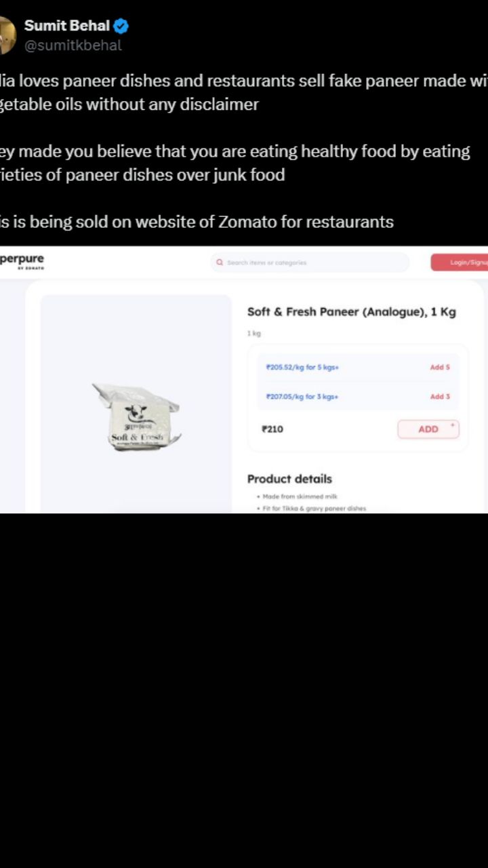The height and width of the screenshot is (868, 488).
Task: Click the blue verified badge
Action: point(121,26)
